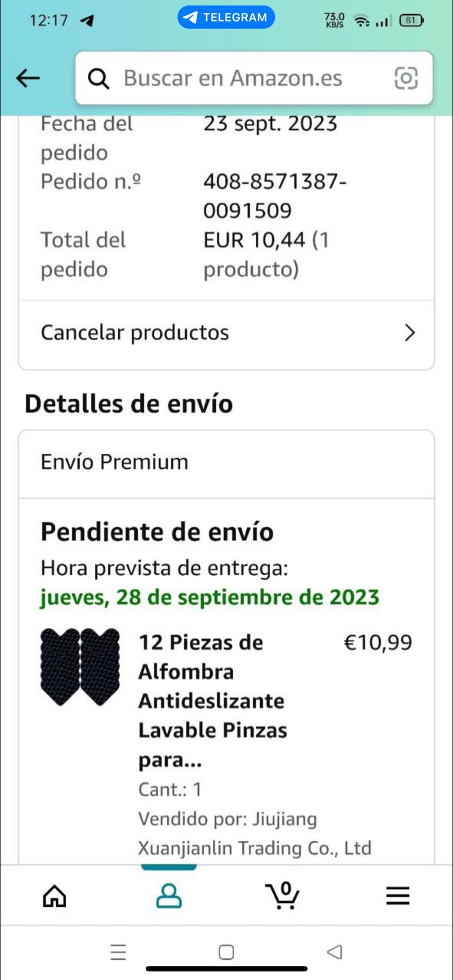
Task: Open the shopping cart icon
Action: [283, 895]
